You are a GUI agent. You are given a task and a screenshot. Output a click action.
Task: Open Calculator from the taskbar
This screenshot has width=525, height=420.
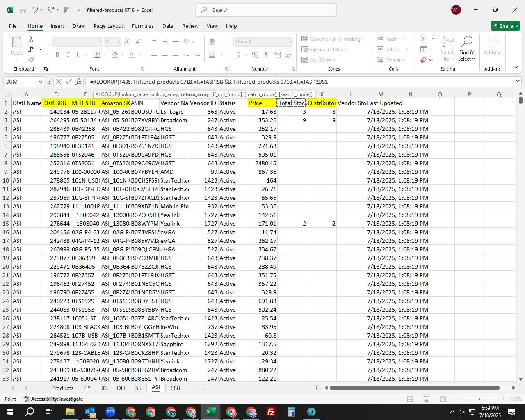click(291, 412)
